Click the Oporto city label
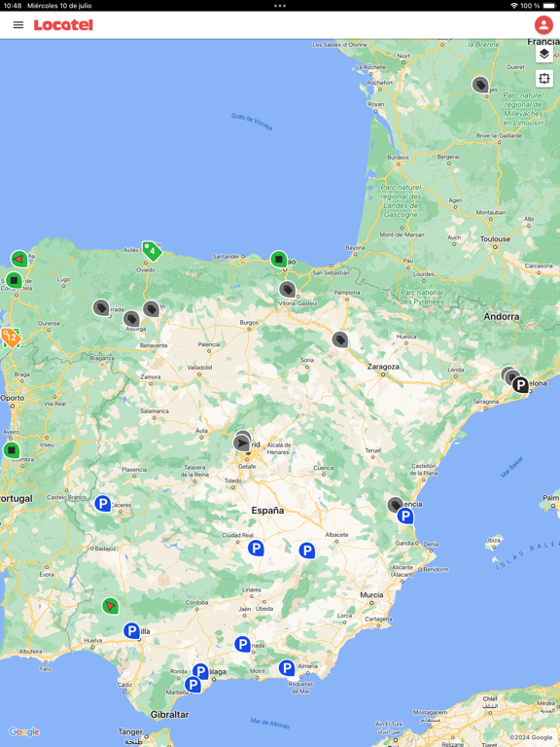560x747 pixels. (13, 398)
